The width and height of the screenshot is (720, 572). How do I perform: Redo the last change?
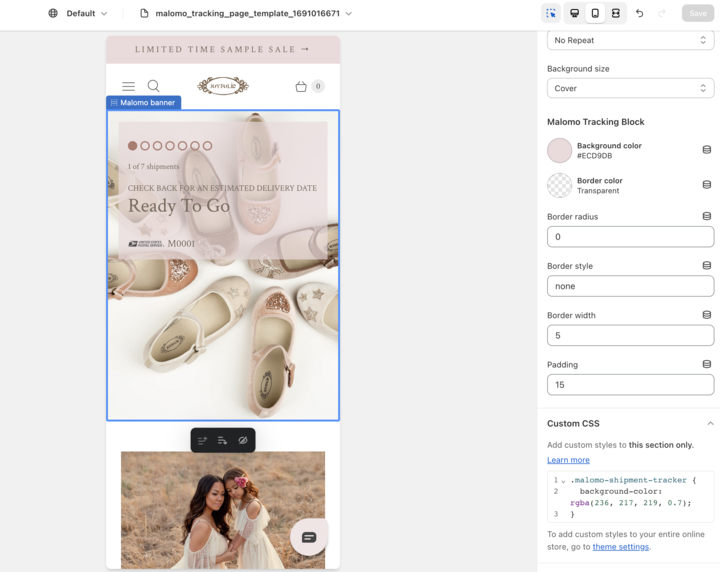(662, 13)
